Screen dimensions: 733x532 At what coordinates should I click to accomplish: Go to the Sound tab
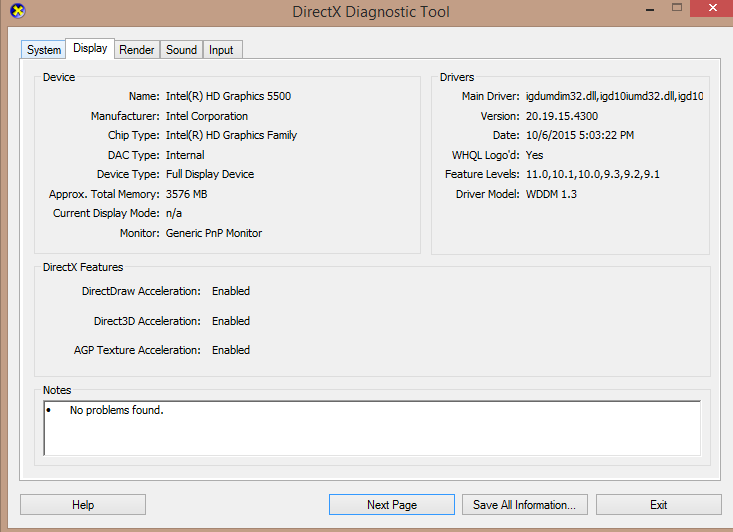(x=181, y=50)
